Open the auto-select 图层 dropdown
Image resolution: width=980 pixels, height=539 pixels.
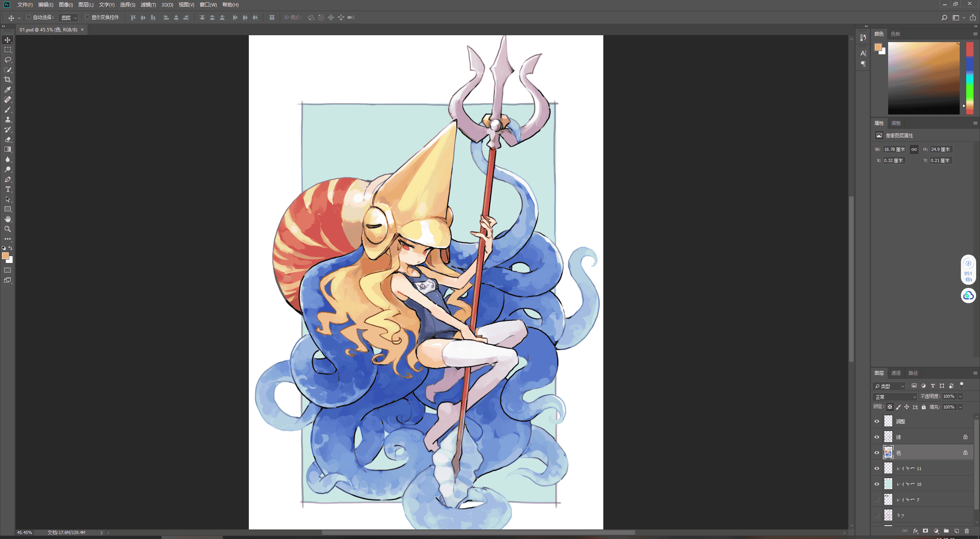[x=69, y=18]
